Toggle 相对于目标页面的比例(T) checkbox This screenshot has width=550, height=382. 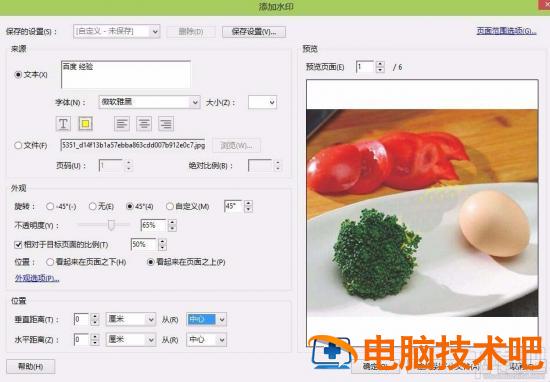point(18,244)
